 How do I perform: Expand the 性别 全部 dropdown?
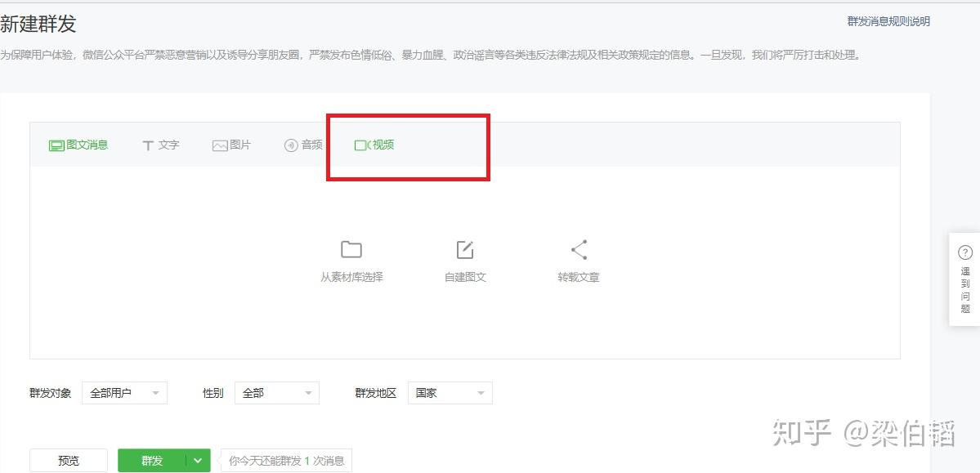(x=277, y=393)
